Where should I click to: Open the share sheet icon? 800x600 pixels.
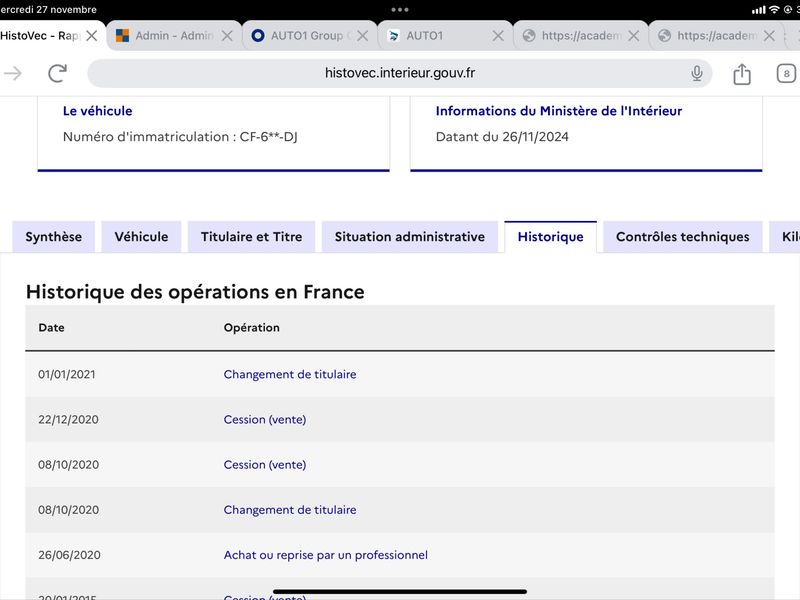(742, 73)
